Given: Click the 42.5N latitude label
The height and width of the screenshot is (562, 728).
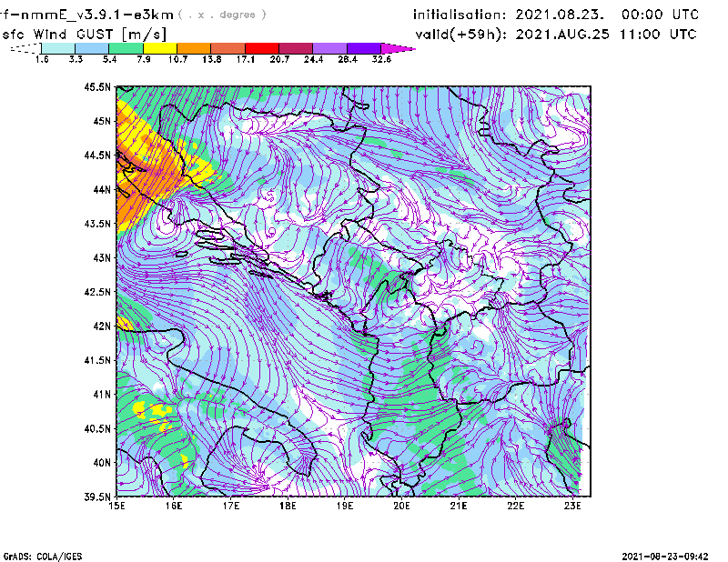Looking at the screenshot, I should [x=97, y=292].
